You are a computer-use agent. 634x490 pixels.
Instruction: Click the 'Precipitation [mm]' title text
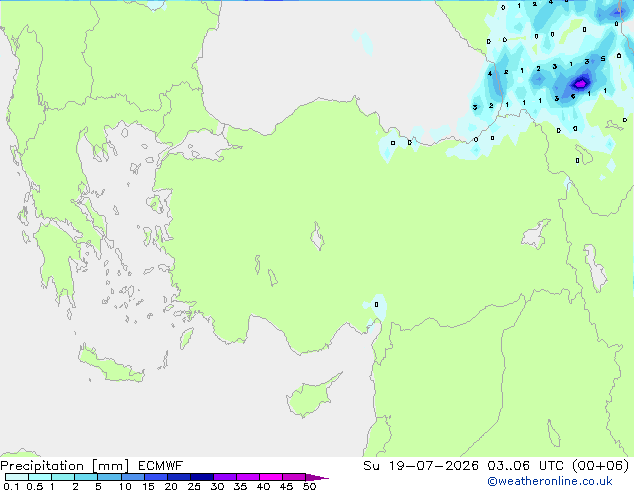64,466
